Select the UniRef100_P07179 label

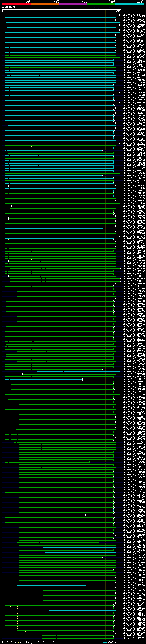coord(134,168)
